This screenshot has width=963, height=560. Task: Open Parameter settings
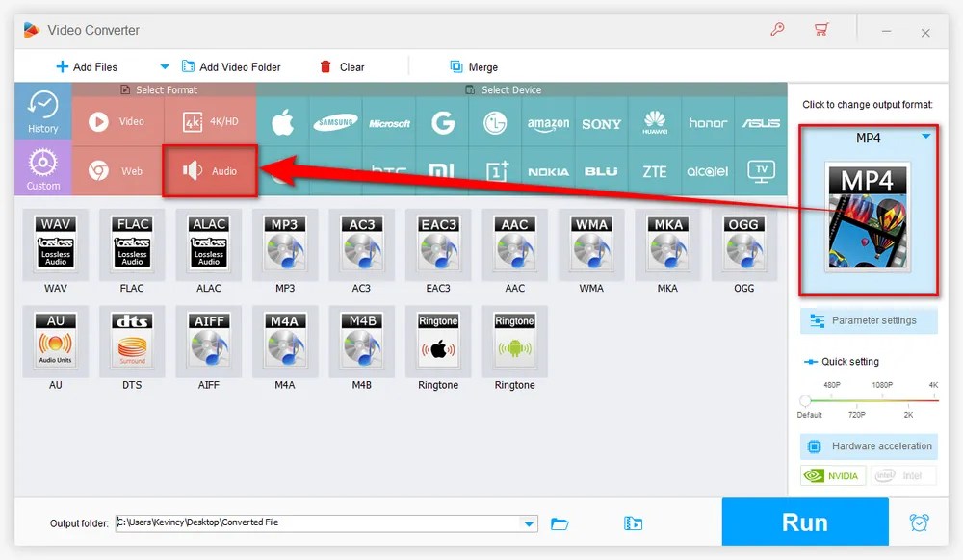(869, 320)
